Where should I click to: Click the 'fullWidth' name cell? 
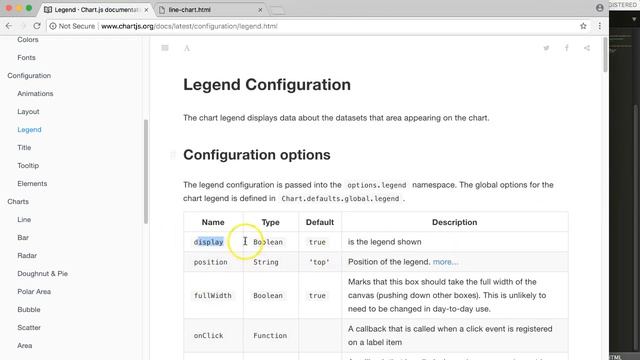pos(213,295)
